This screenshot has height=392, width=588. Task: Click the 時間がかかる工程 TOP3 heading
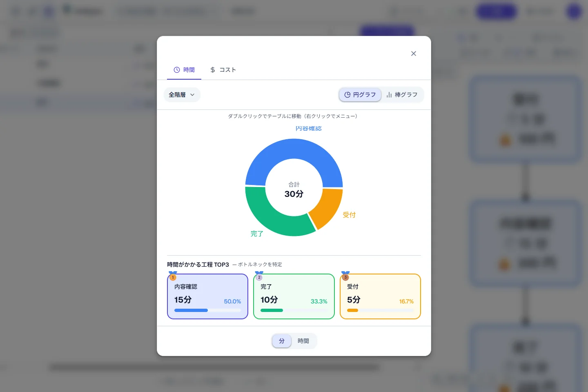tap(198, 265)
